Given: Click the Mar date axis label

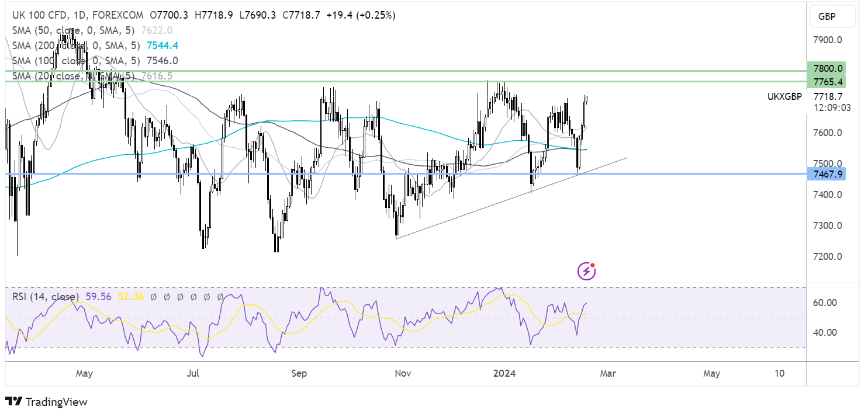Looking at the screenshot, I should click(x=608, y=373).
